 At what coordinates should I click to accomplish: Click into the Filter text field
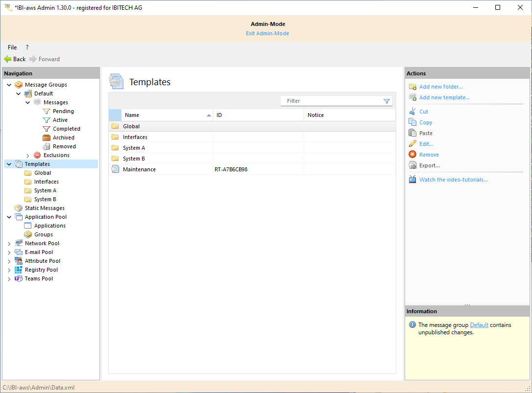(x=331, y=101)
